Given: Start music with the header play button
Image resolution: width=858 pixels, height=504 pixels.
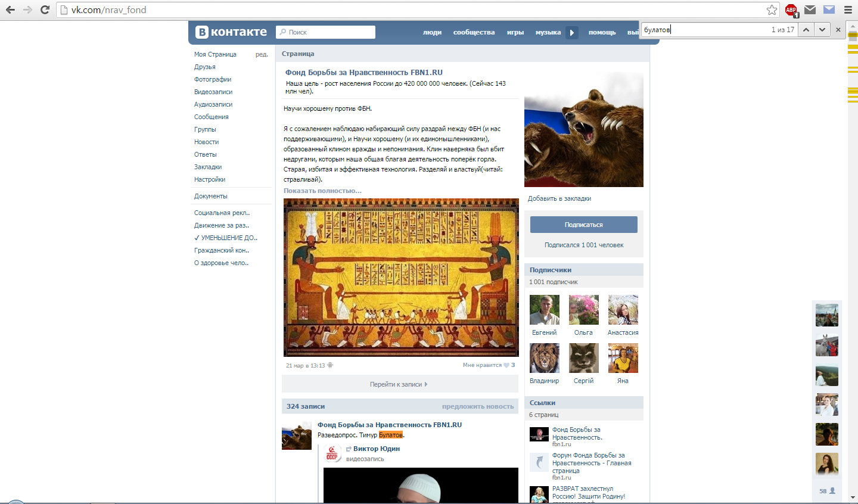Looking at the screenshot, I should (x=572, y=33).
